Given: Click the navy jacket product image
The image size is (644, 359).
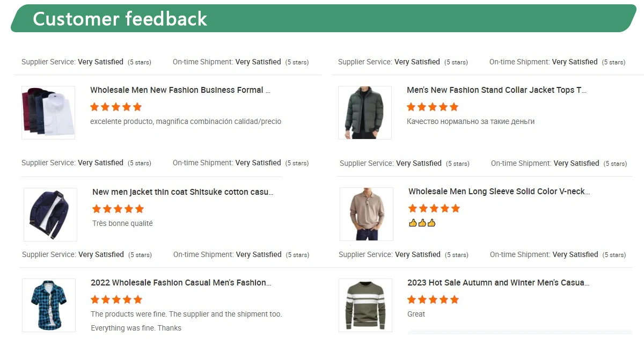Looking at the screenshot, I should tap(50, 215).
